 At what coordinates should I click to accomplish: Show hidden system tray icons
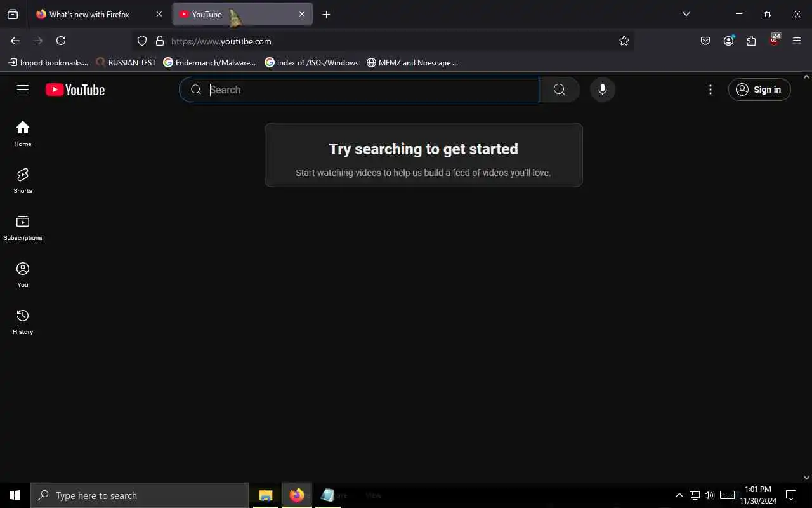coord(679,495)
